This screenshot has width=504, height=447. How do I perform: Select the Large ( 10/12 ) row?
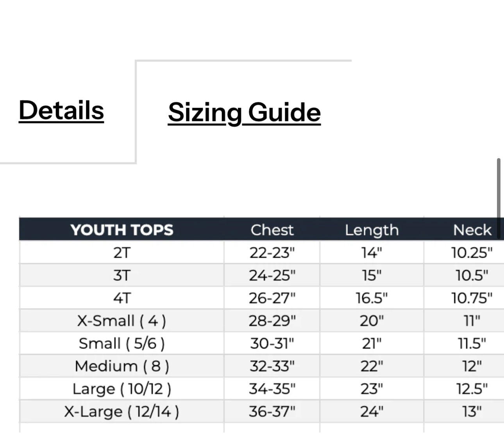[x=122, y=388]
